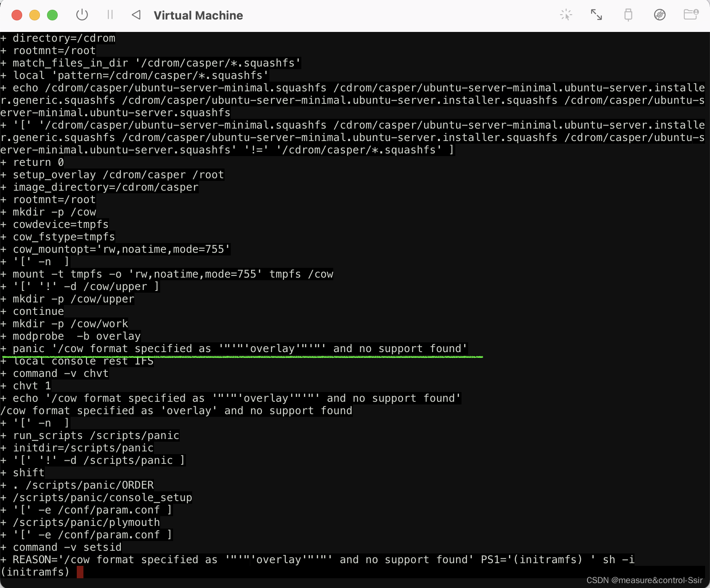The height and width of the screenshot is (588, 710).
Task: Toggle fullscreen with the green window button
Action: coord(52,15)
